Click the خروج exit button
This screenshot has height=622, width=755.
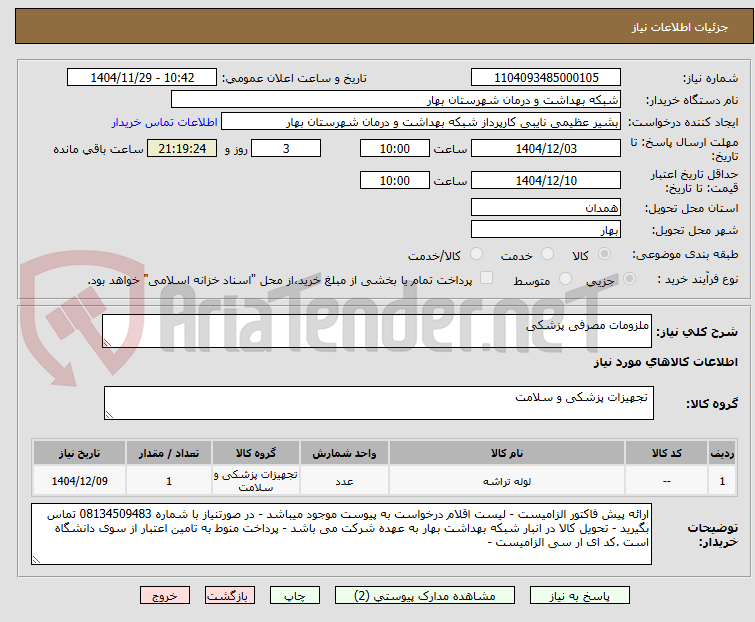[x=165, y=596]
